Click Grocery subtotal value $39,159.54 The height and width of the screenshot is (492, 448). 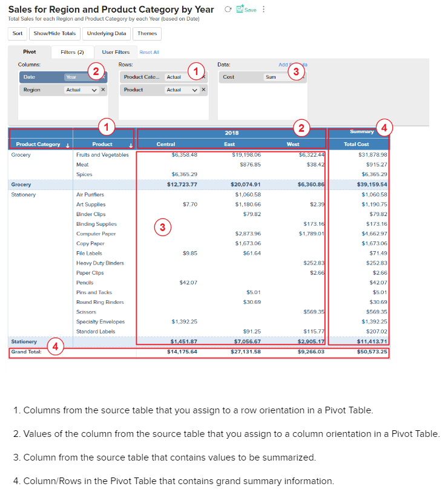click(x=372, y=185)
